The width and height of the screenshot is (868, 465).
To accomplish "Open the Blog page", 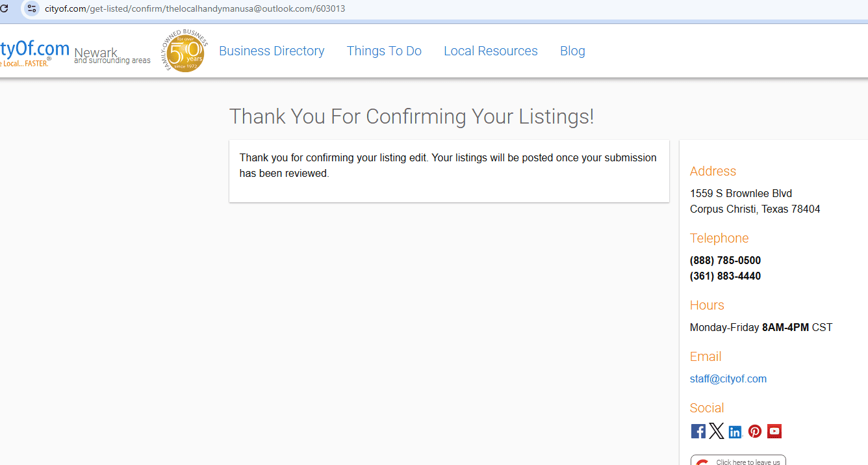I will [x=572, y=51].
